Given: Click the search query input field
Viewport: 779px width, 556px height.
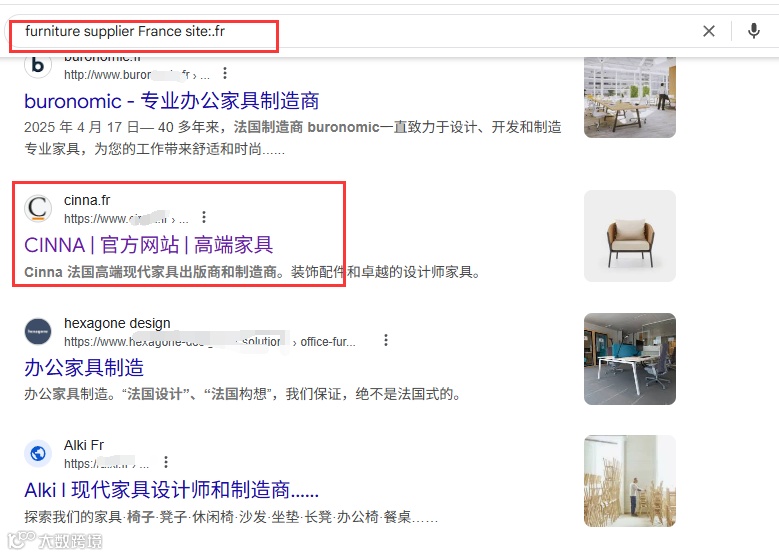Looking at the screenshot, I should [348, 31].
